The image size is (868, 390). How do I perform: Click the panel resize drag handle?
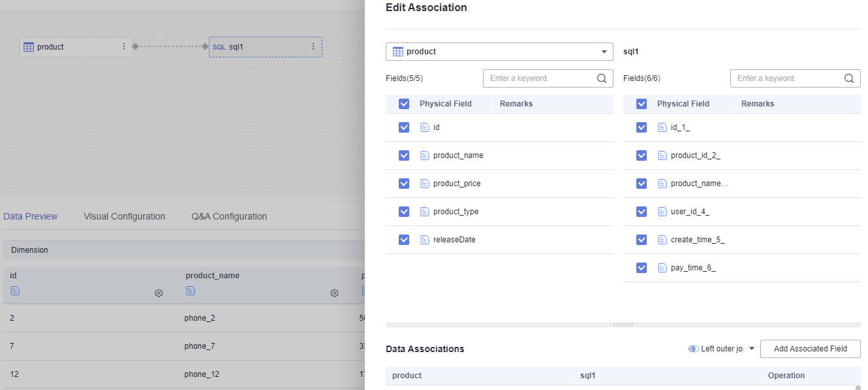[623, 325]
